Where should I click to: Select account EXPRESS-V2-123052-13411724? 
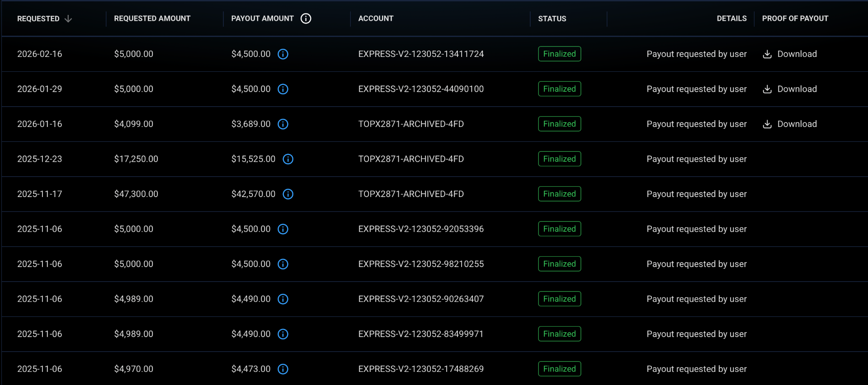[421, 54]
